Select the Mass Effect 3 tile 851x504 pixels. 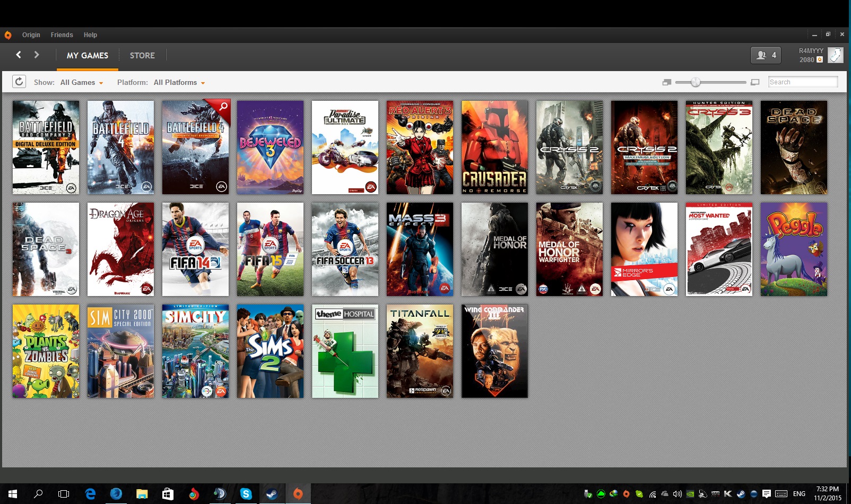[x=420, y=249]
